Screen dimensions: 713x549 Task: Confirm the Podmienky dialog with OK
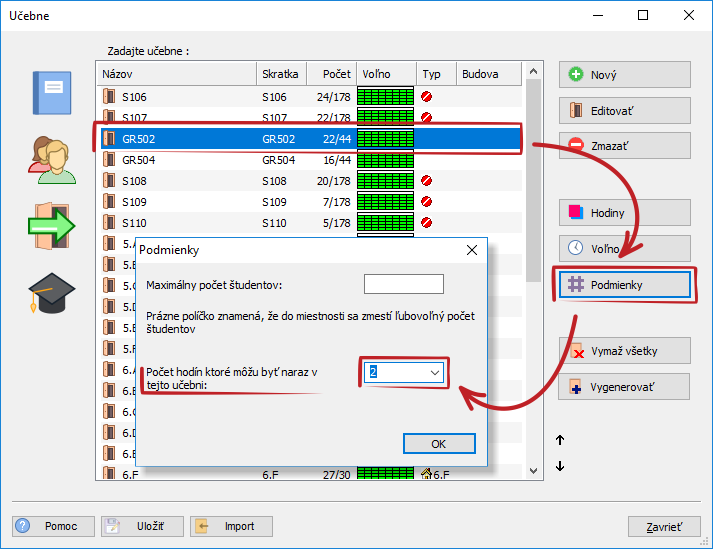[438, 443]
